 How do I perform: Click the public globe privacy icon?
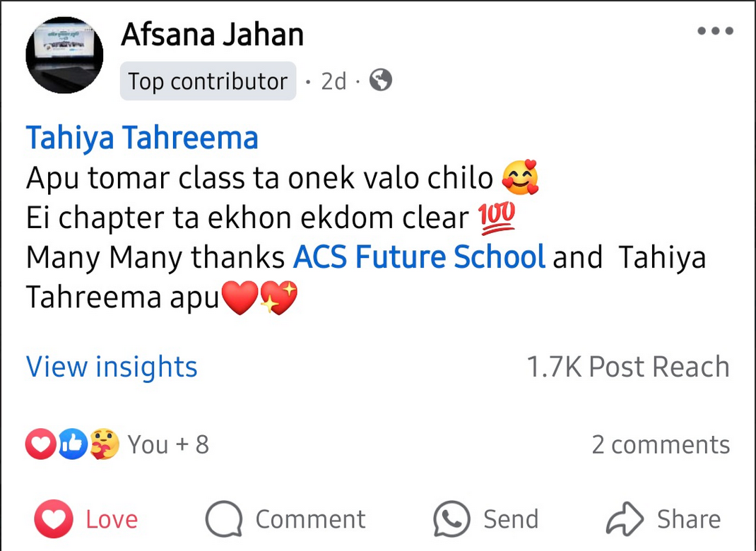coord(381,81)
